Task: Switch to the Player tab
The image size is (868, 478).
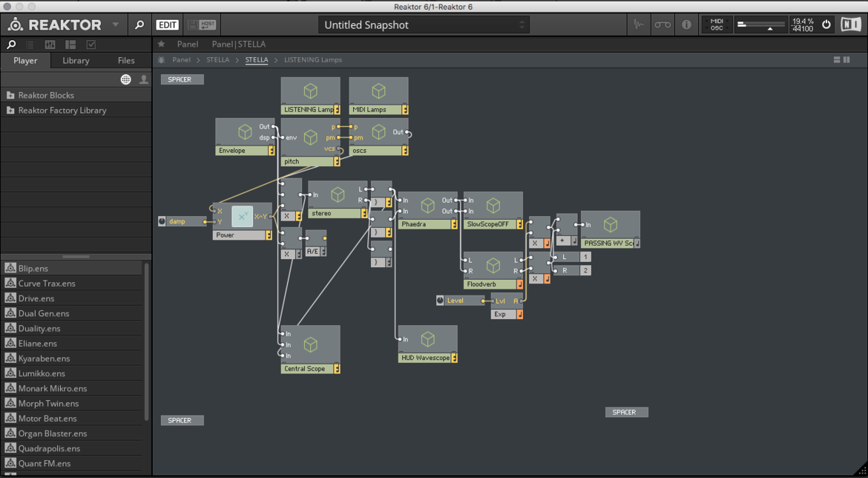Action: [25, 60]
